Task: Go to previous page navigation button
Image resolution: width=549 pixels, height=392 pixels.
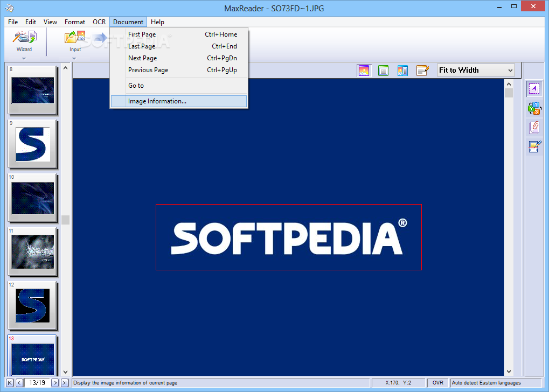Action: [19, 383]
